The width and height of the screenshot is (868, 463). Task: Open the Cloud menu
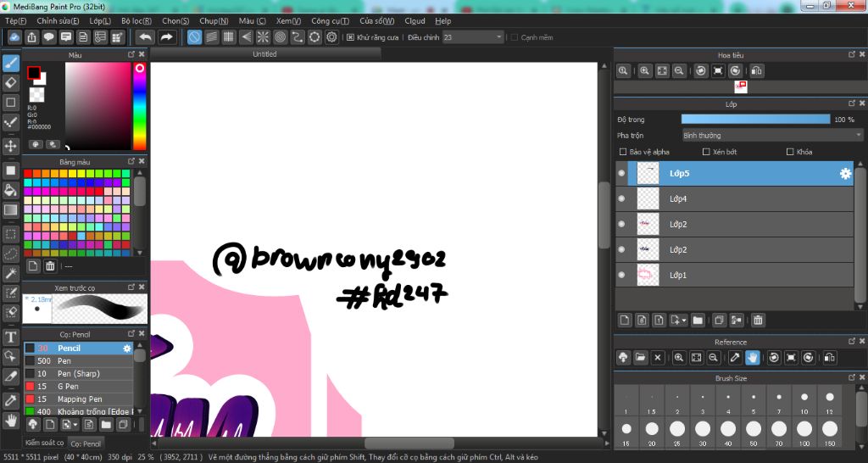[415, 21]
